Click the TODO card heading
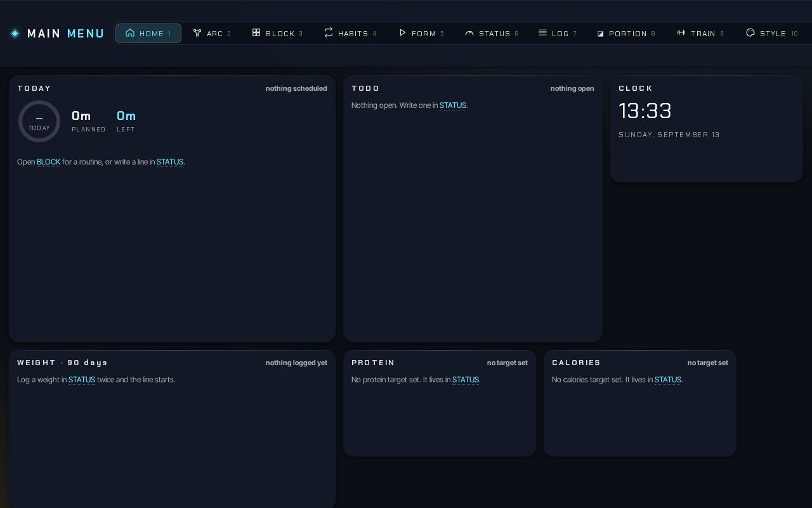 coord(365,88)
